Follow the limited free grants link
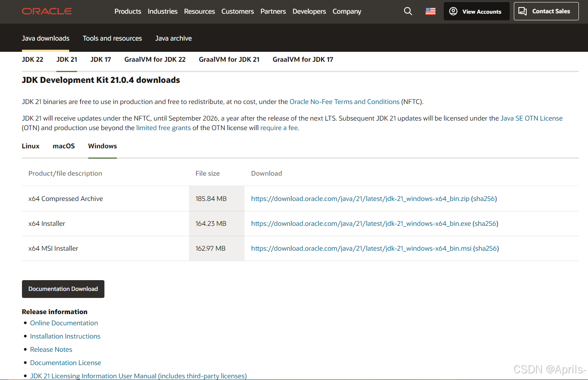The height and width of the screenshot is (380, 588). tap(164, 128)
